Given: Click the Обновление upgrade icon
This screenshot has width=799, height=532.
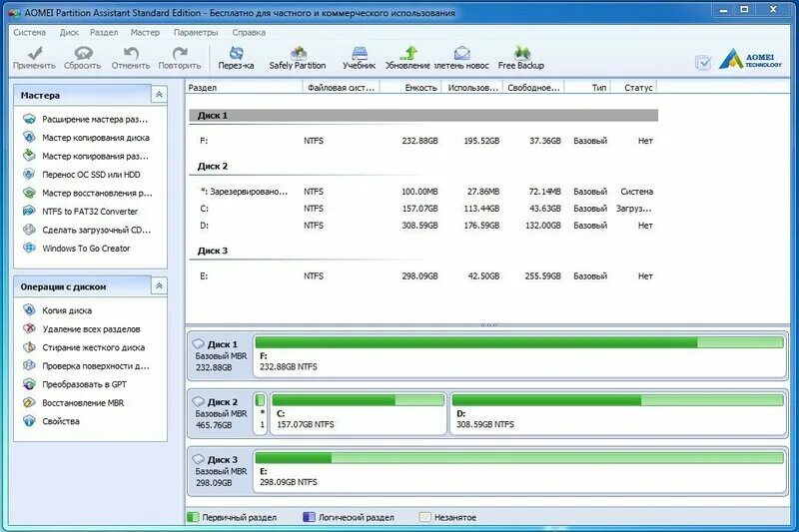Looking at the screenshot, I should click(x=408, y=53).
